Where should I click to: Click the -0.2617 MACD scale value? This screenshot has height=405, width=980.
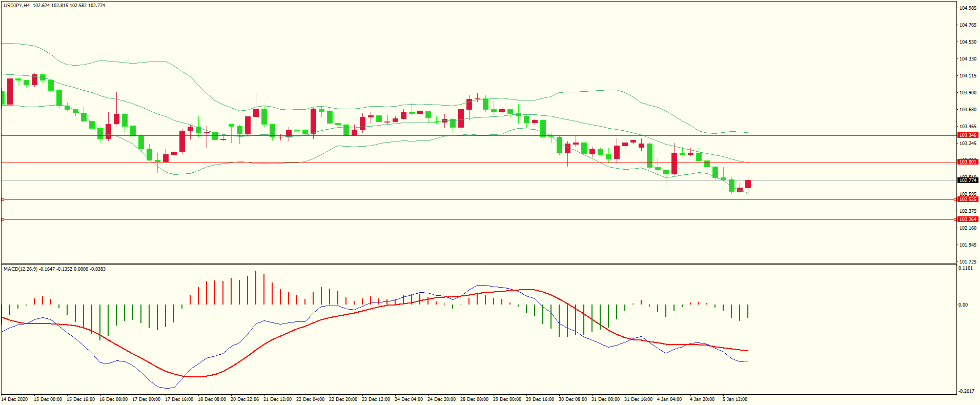[x=966, y=391]
